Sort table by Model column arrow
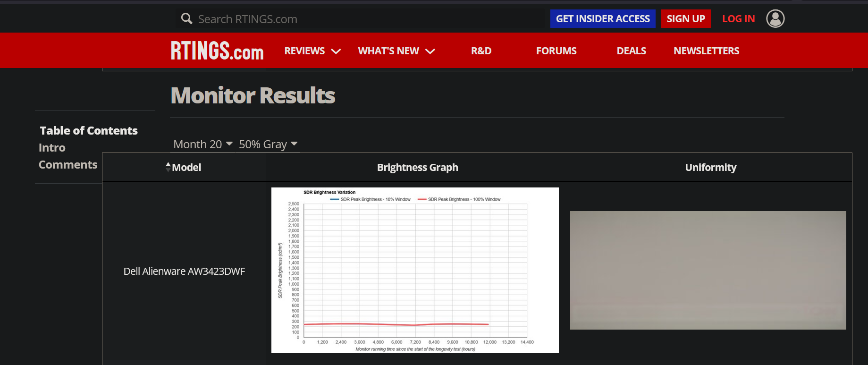 [168, 167]
